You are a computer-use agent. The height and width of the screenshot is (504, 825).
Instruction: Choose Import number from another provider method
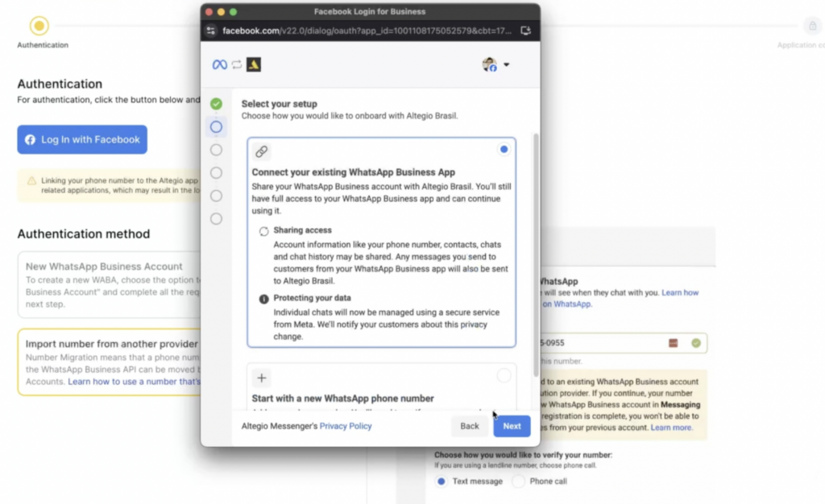(110, 362)
